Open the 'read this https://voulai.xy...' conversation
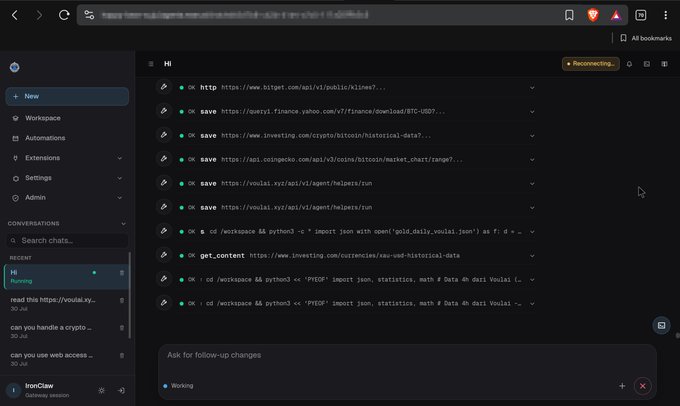Screen dimensions: 680x406 [66, 304]
